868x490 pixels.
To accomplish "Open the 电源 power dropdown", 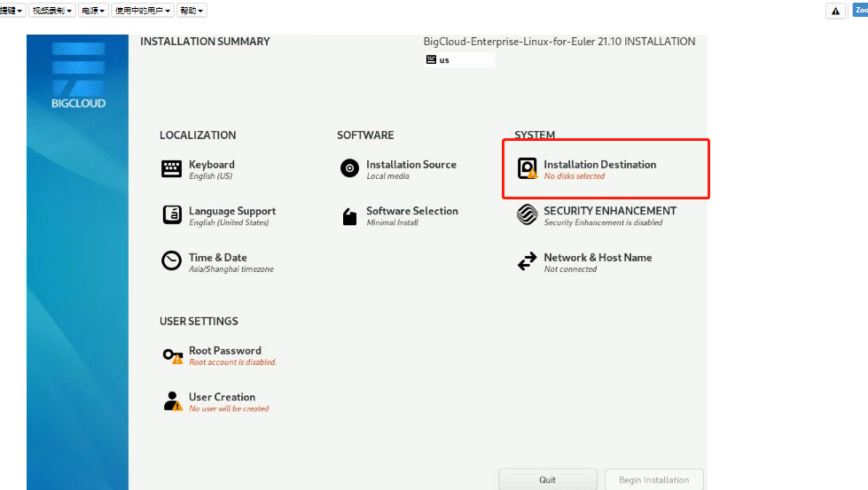I will [x=93, y=11].
